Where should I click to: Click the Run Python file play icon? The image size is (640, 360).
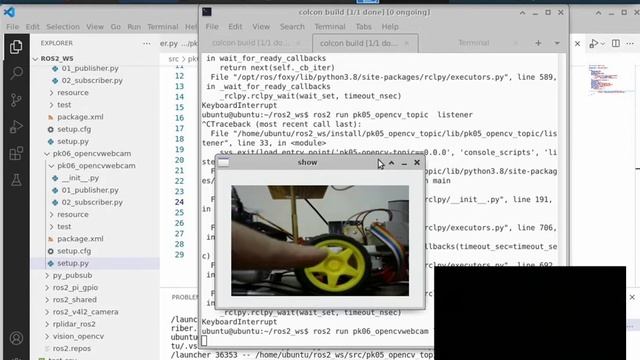click(x=594, y=43)
